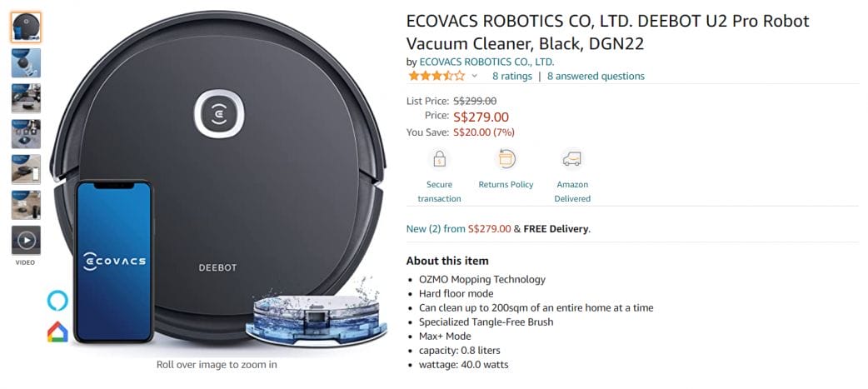The width and height of the screenshot is (868, 389).
Task: Select the third product thumbnail
Action: [26, 98]
